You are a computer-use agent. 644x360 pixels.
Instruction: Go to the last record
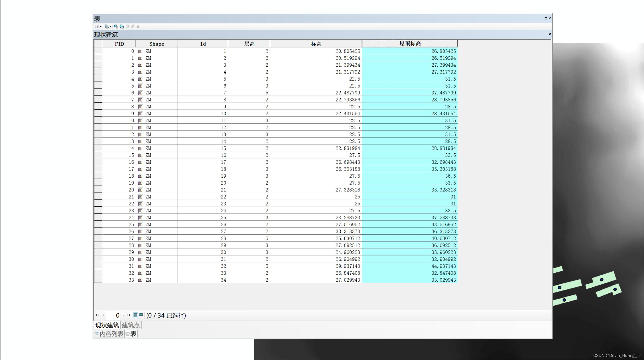click(129, 315)
